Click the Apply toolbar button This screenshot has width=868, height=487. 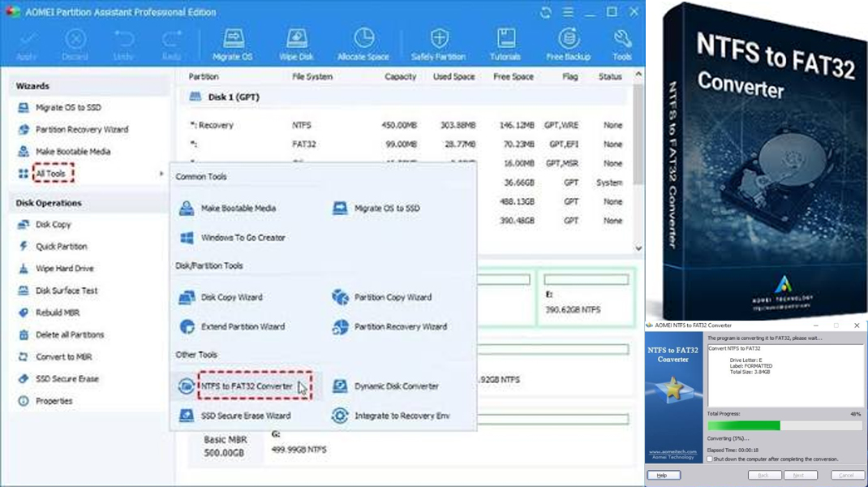point(27,45)
